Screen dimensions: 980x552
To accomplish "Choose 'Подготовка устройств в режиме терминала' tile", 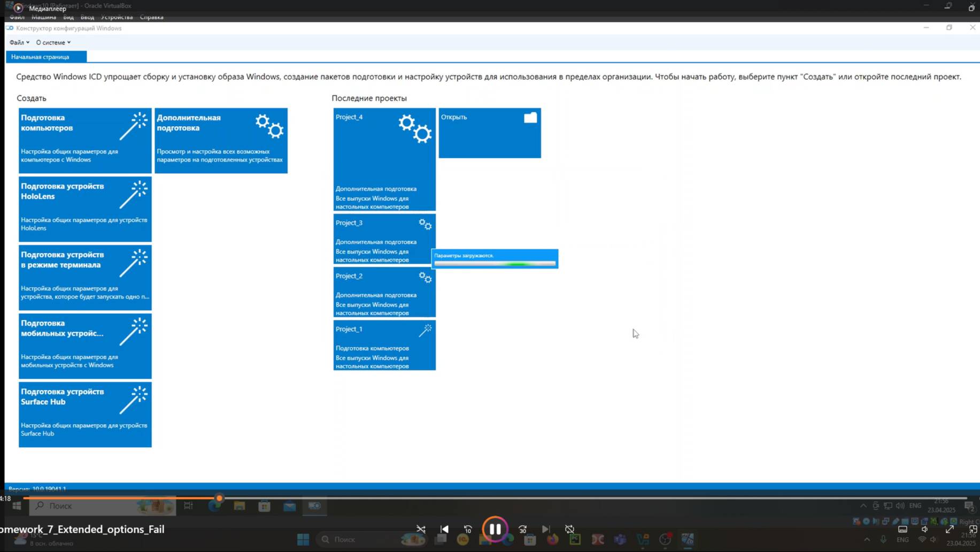I will point(85,278).
